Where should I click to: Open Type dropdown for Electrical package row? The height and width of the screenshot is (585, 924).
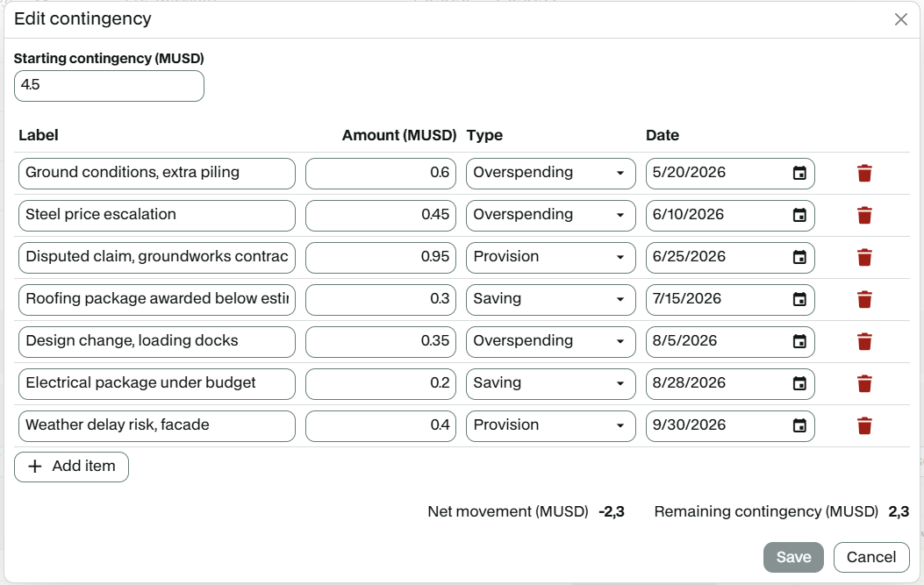(x=550, y=384)
